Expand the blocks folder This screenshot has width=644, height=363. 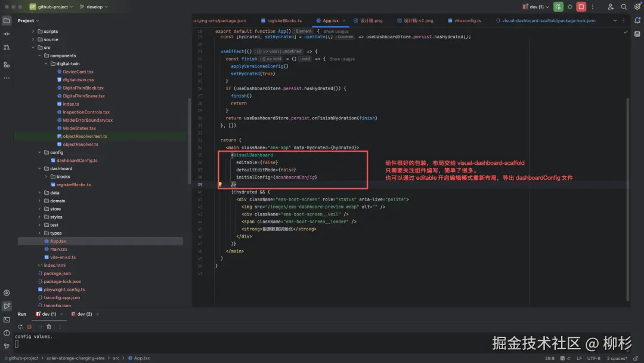coord(46,176)
